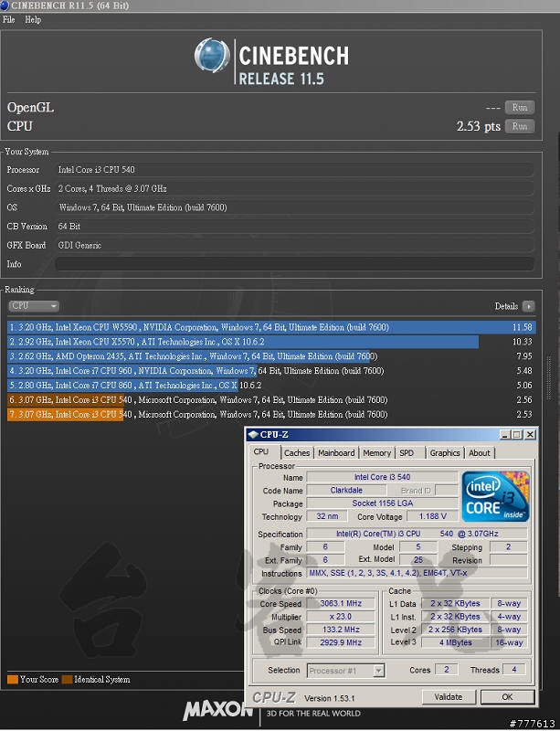Run the CPU benchmark
560x731 pixels.
pos(520,126)
